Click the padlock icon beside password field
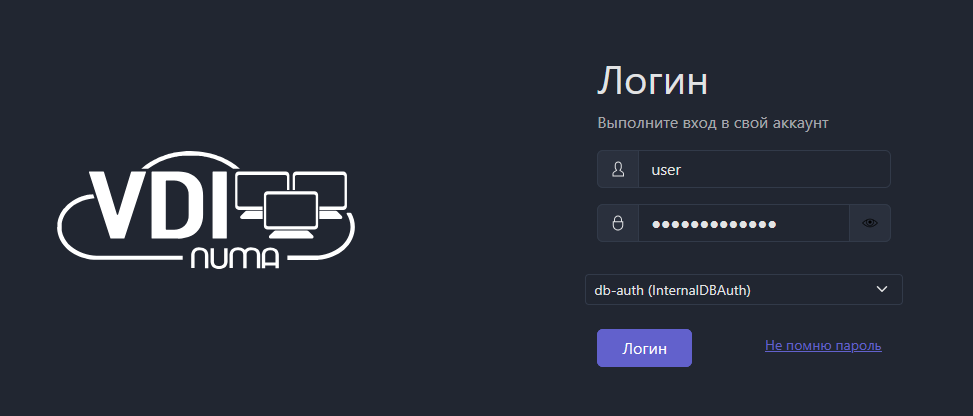 click(617, 223)
